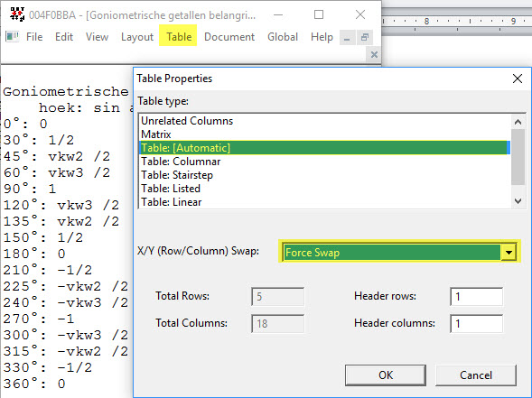The width and height of the screenshot is (532, 398).
Task: Maximize the main application window
Action: point(319,14)
